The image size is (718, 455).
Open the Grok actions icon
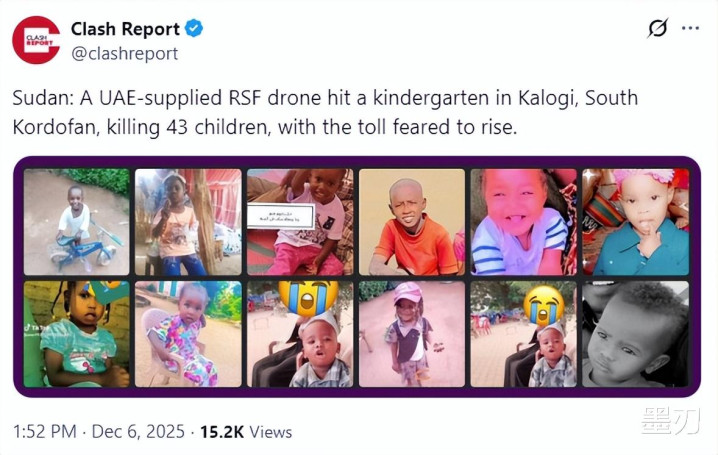click(x=657, y=29)
